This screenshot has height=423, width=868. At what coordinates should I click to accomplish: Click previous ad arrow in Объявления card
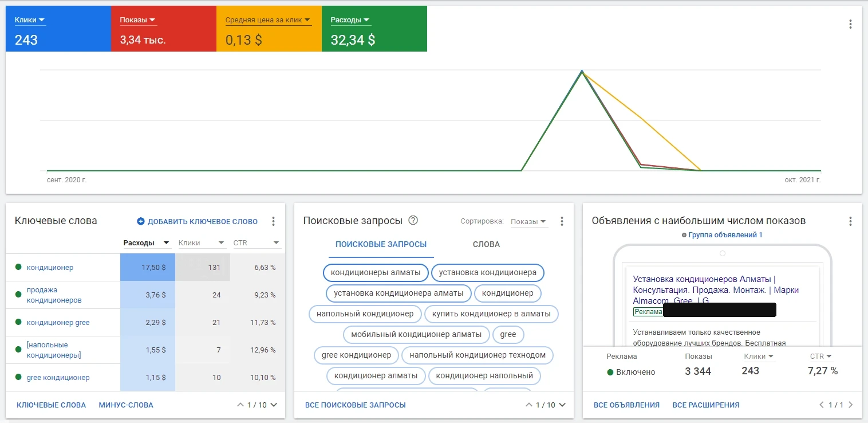click(x=822, y=405)
